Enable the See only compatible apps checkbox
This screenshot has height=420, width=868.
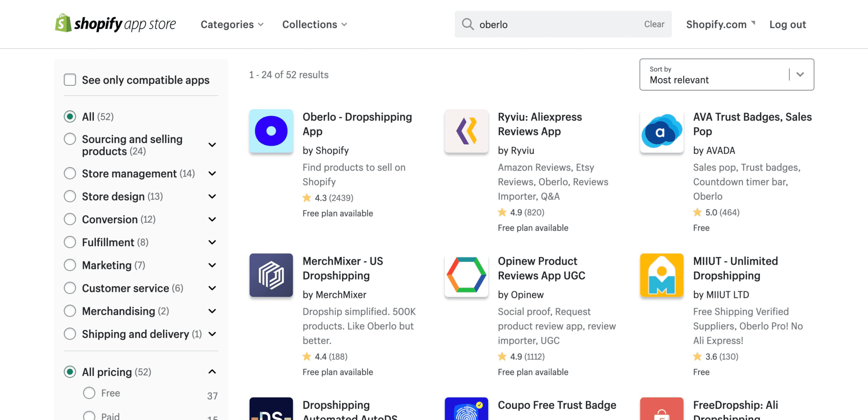[70, 79]
